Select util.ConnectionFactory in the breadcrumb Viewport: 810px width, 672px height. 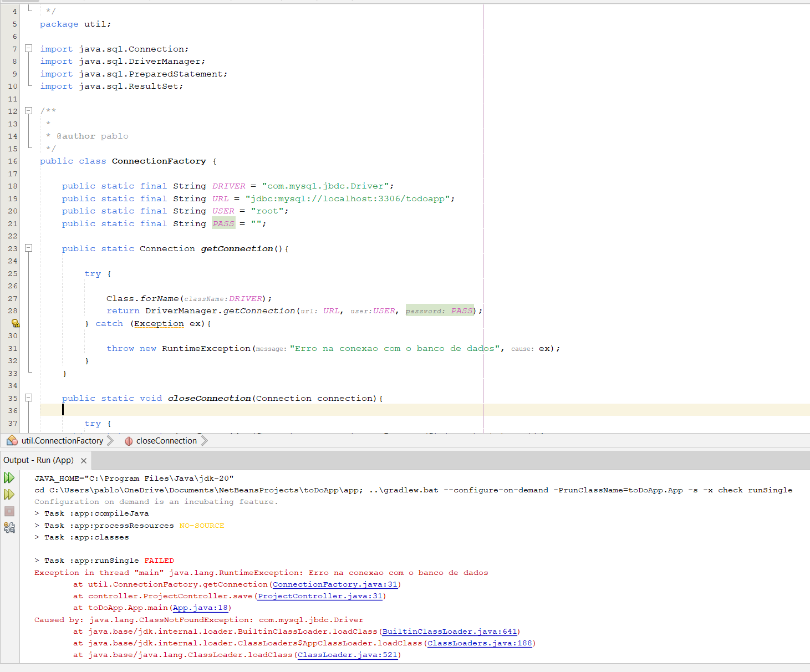pyautogui.click(x=62, y=441)
